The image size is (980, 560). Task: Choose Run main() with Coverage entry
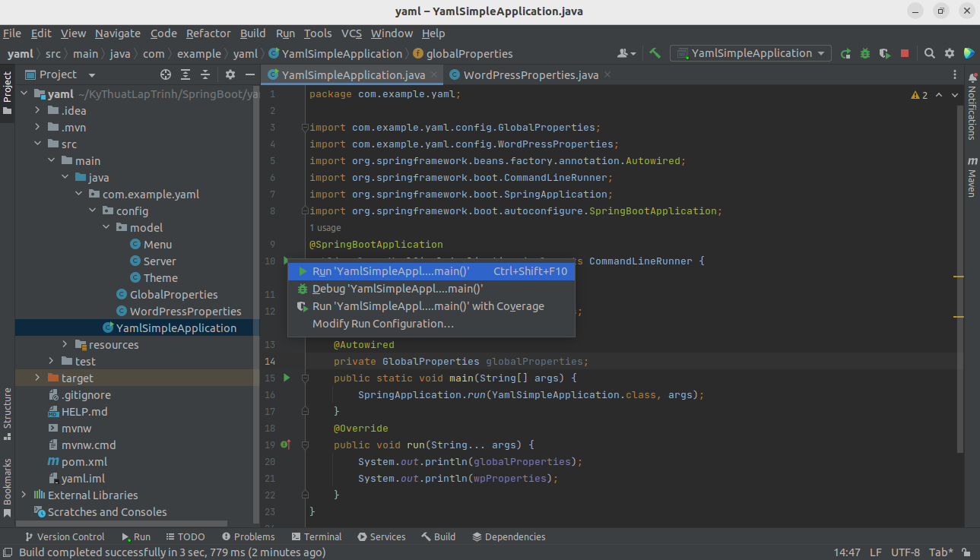tap(431, 306)
